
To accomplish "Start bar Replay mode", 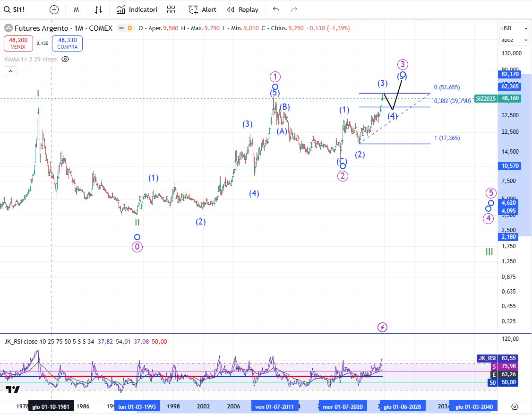I will [x=242, y=10].
